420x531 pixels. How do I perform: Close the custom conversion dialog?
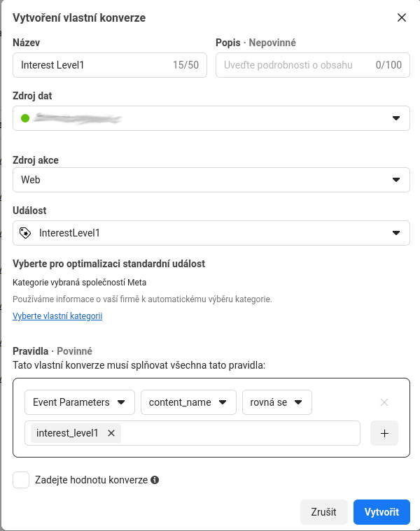[402, 17]
